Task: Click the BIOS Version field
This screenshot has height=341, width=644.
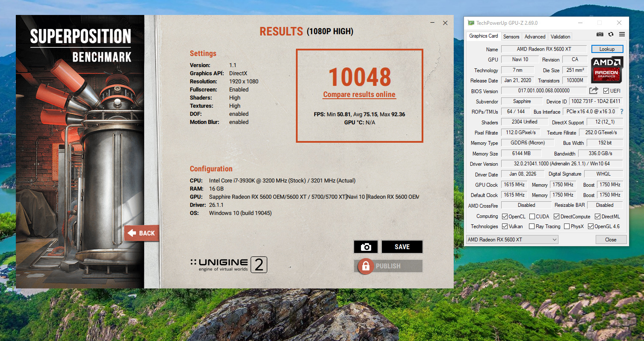Action: [x=544, y=91]
